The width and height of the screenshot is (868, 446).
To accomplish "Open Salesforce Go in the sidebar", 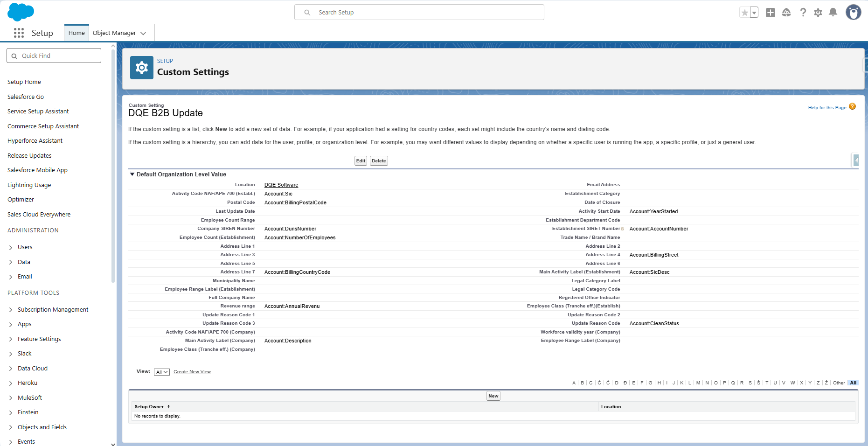I will [x=26, y=97].
